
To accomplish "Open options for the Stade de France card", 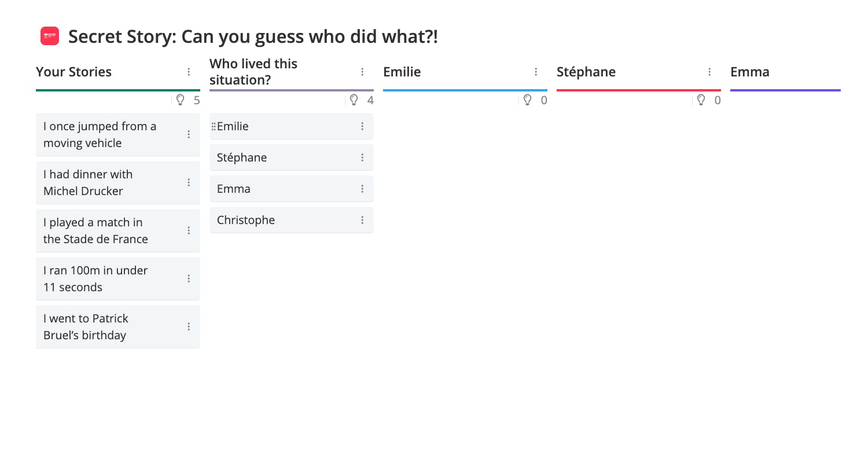I will [189, 230].
